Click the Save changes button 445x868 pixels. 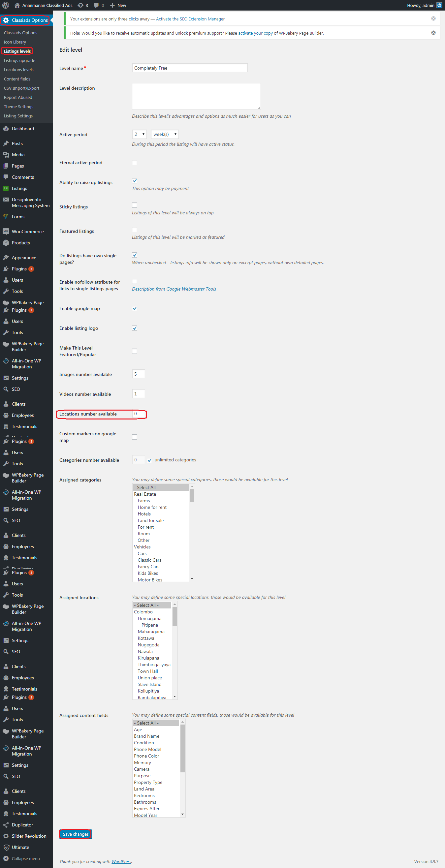pyautogui.click(x=76, y=834)
